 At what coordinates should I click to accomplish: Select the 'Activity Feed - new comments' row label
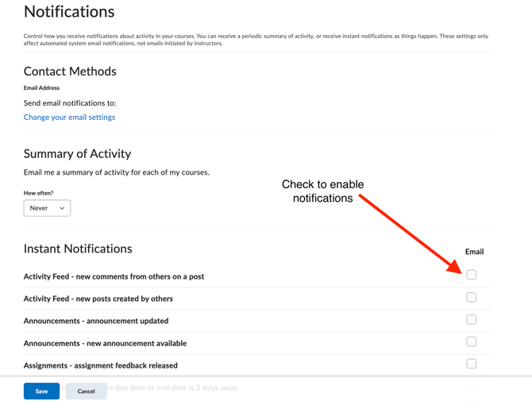[114, 276]
